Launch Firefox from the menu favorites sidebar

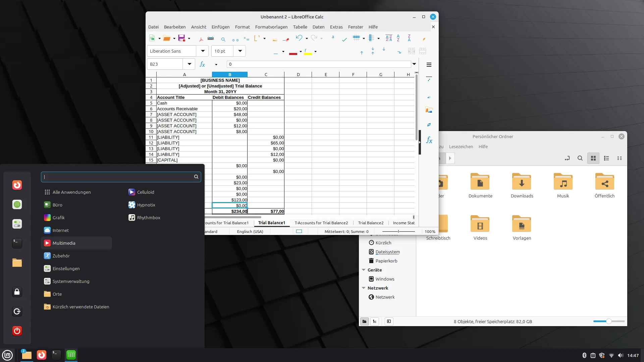[x=17, y=185]
